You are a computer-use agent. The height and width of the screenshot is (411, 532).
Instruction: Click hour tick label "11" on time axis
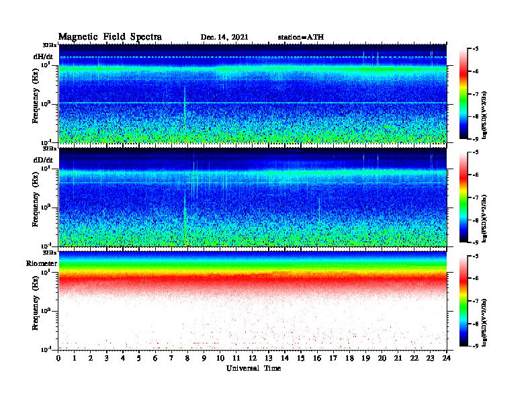(x=236, y=359)
